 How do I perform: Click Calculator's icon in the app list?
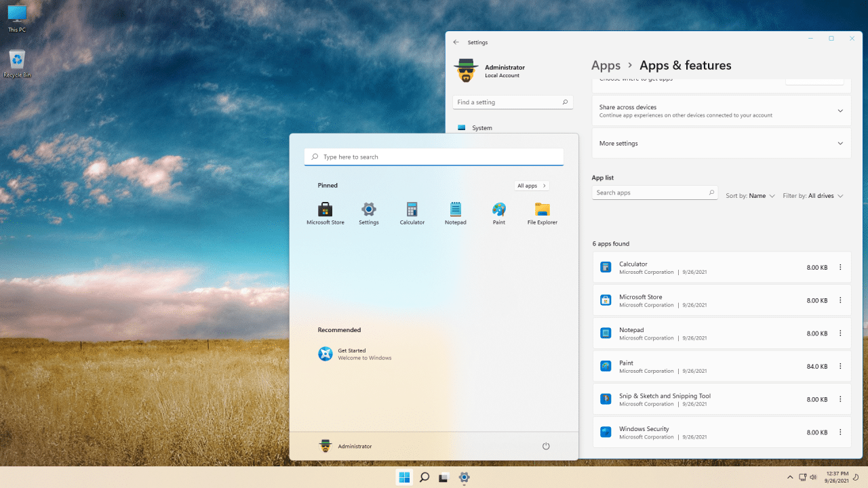click(606, 267)
